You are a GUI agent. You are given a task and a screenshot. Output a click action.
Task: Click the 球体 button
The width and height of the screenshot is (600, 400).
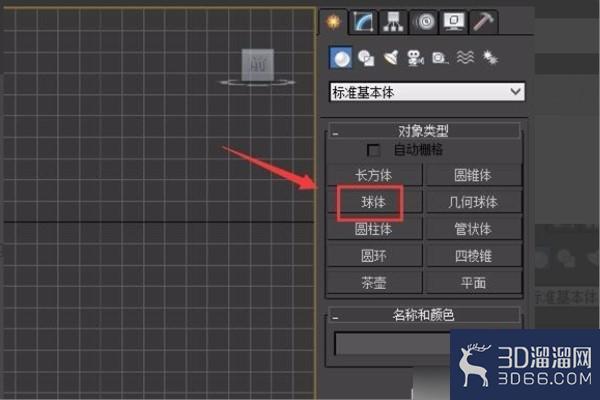click(x=374, y=202)
